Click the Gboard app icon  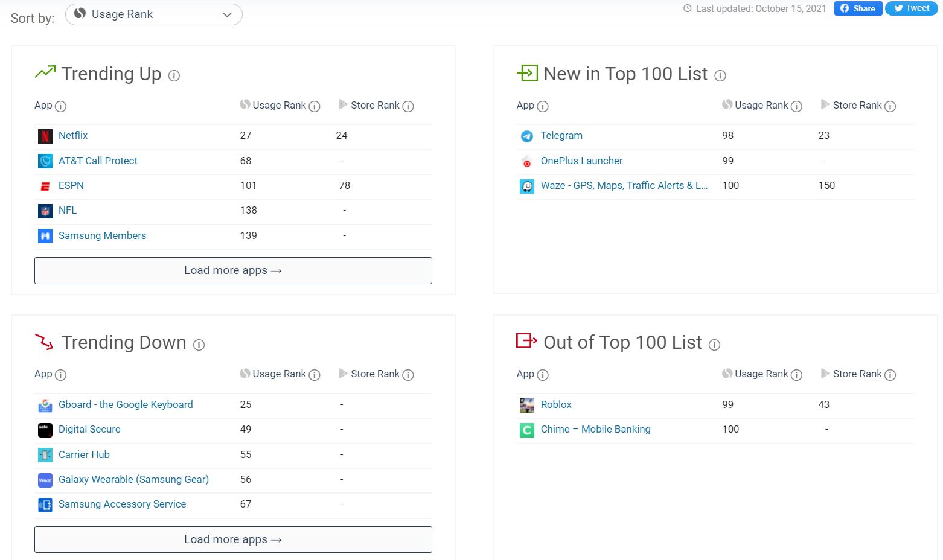click(x=45, y=406)
